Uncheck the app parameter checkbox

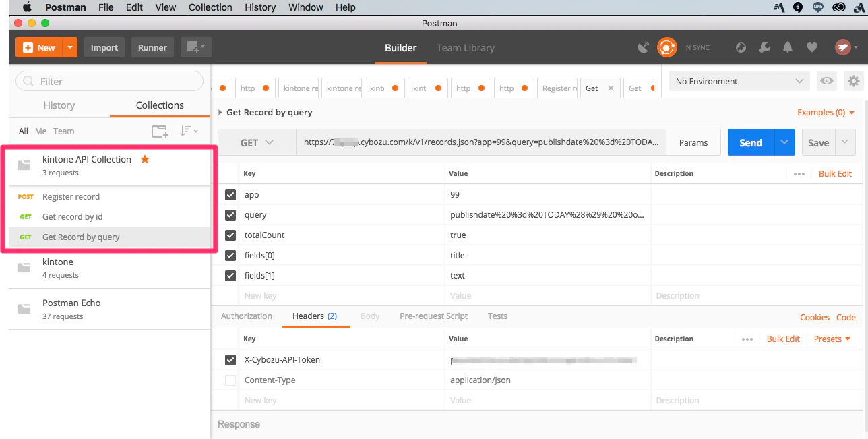pyautogui.click(x=230, y=195)
